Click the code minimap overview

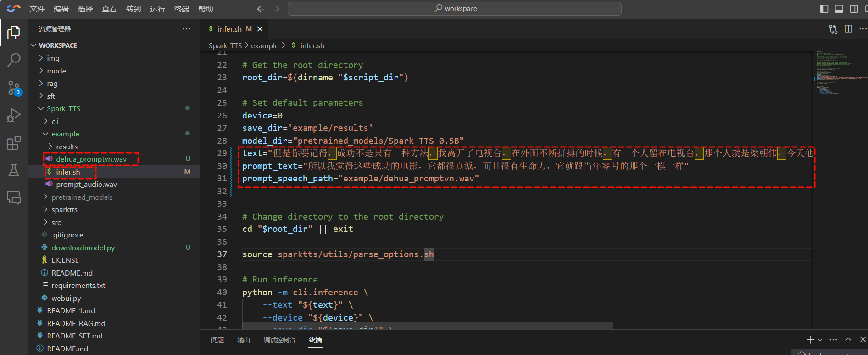pos(840,73)
